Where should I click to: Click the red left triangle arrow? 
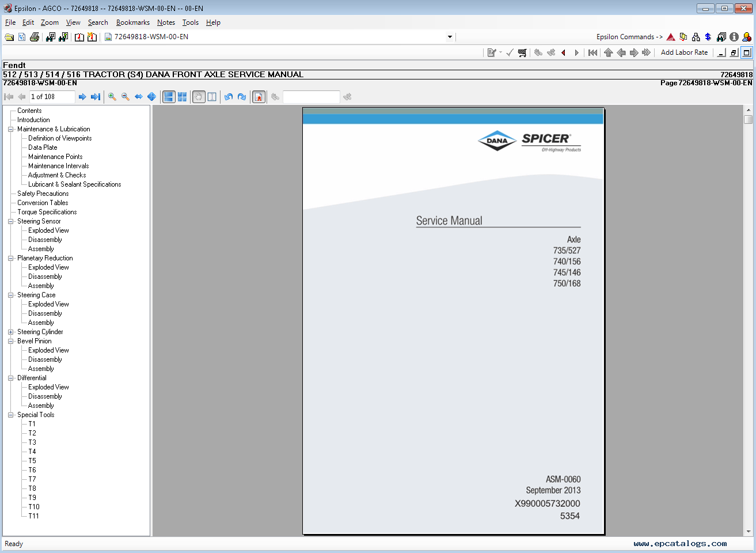(564, 52)
